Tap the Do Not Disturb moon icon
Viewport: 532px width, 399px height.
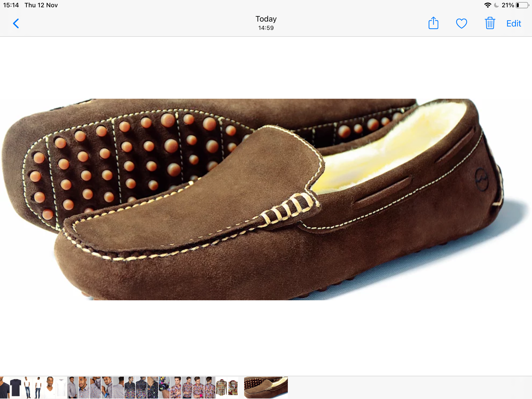496,5
